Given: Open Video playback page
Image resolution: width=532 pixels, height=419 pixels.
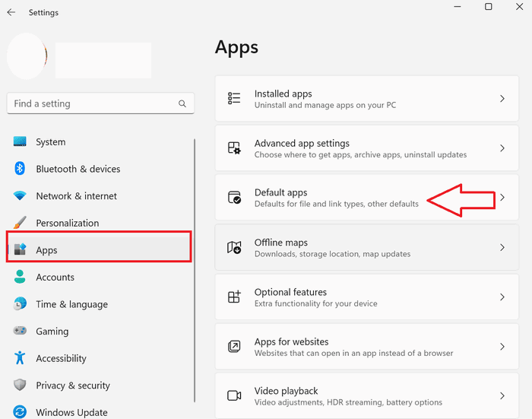Looking at the screenshot, I should [x=367, y=395].
